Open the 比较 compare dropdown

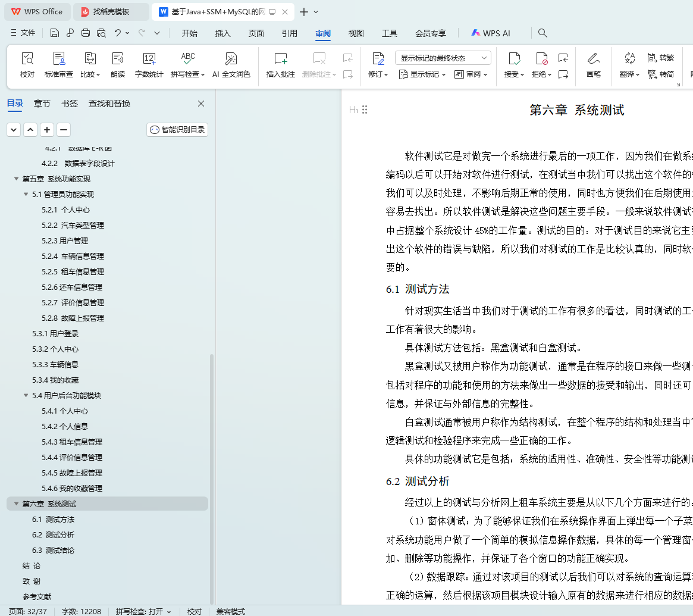(x=90, y=74)
